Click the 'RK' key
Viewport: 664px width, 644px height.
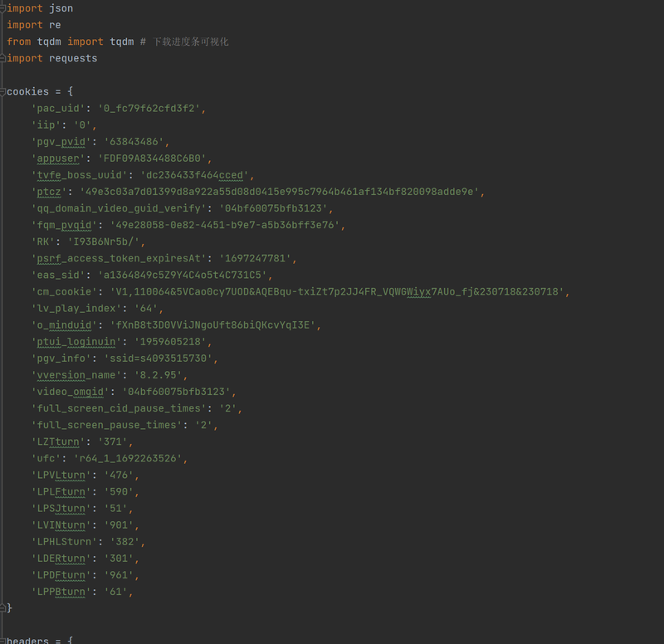pyautogui.click(x=43, y=242)
